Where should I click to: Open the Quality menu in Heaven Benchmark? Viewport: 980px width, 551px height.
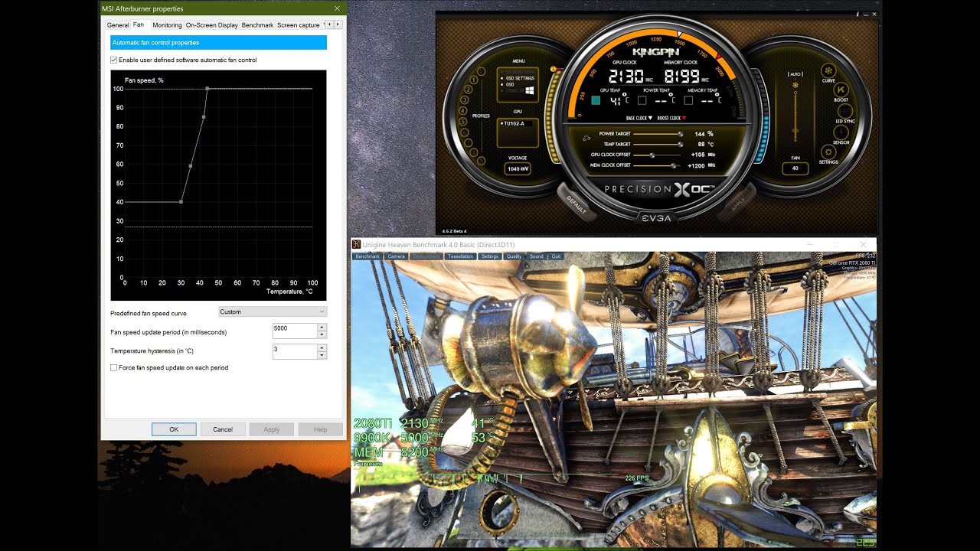514,256
